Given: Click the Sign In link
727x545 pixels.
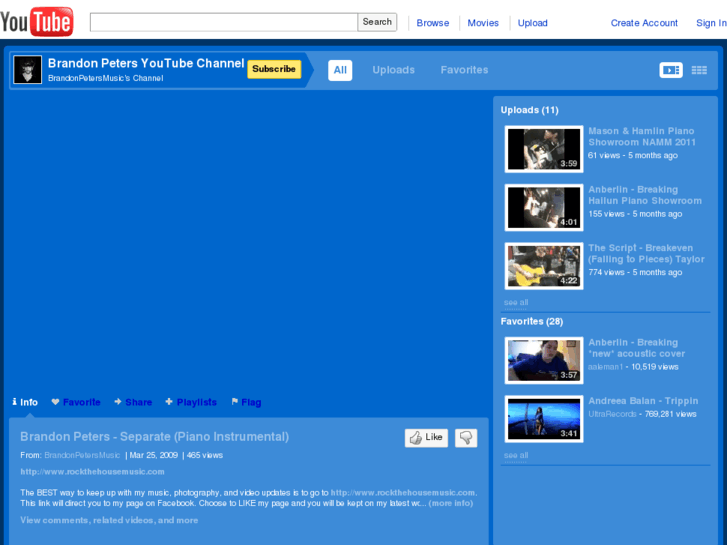Looking at the screenshot, I should click(711, 23).
